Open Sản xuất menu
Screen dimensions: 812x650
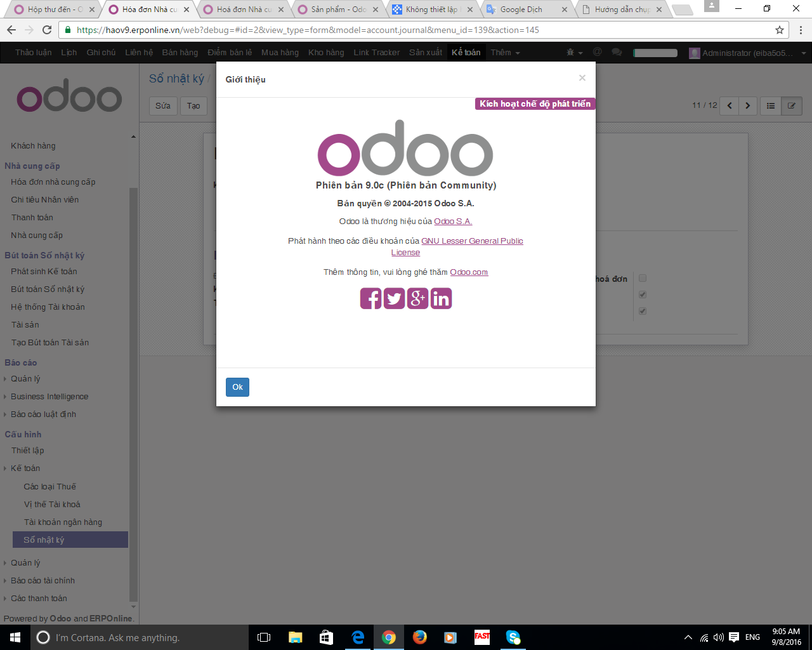pos(426,53)
